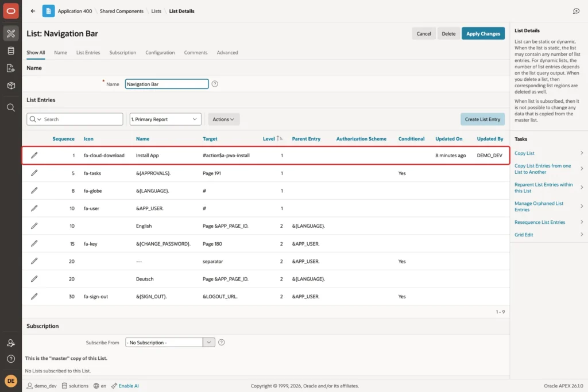Click the help icon next to Name field
Image resolution: width=588 pixels, height=392 pixels.
coord(215,84)
